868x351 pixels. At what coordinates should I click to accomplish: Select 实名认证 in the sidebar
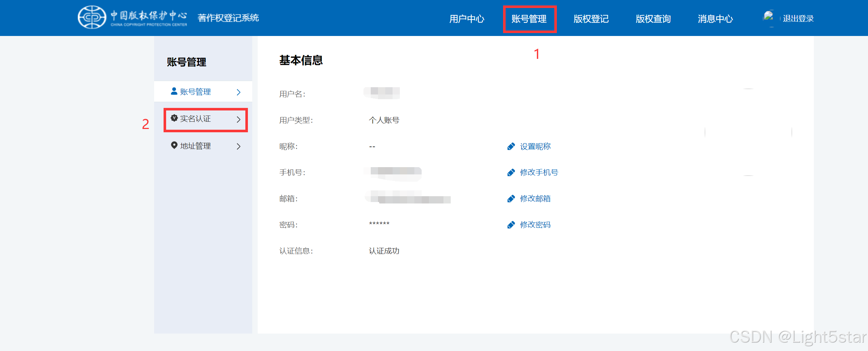point(203,119)
